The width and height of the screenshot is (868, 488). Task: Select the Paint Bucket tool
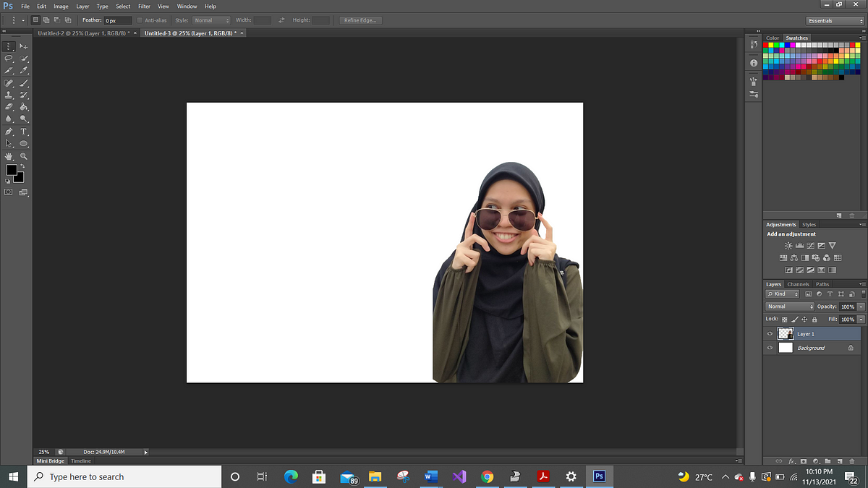[24, 107]
